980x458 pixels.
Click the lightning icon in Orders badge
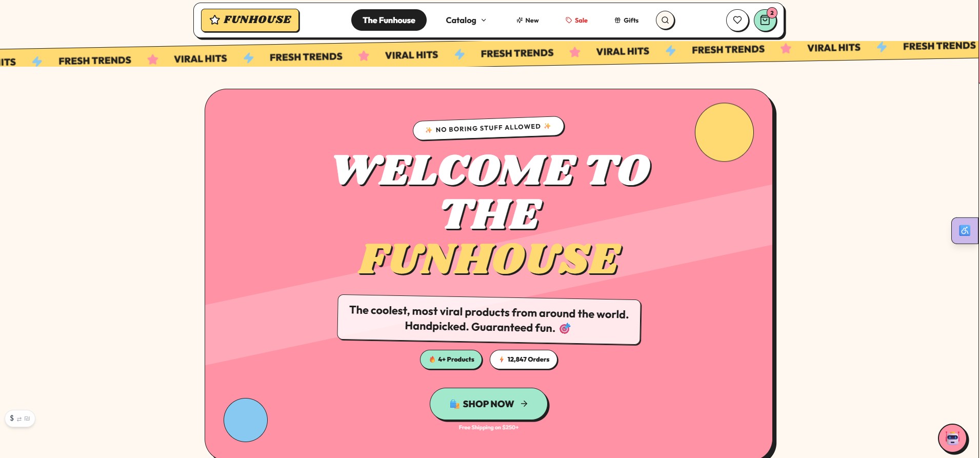pyautogui.click(x=502, y=360)
